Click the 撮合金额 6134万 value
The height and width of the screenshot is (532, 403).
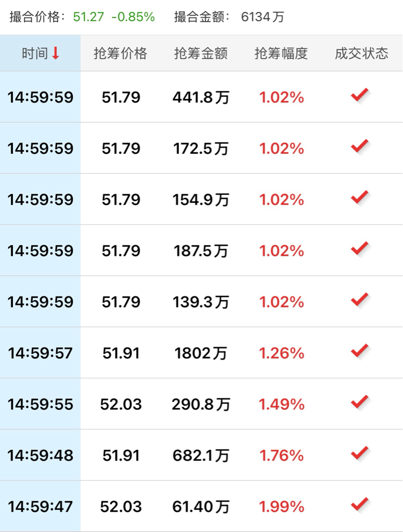click(263, 17)
